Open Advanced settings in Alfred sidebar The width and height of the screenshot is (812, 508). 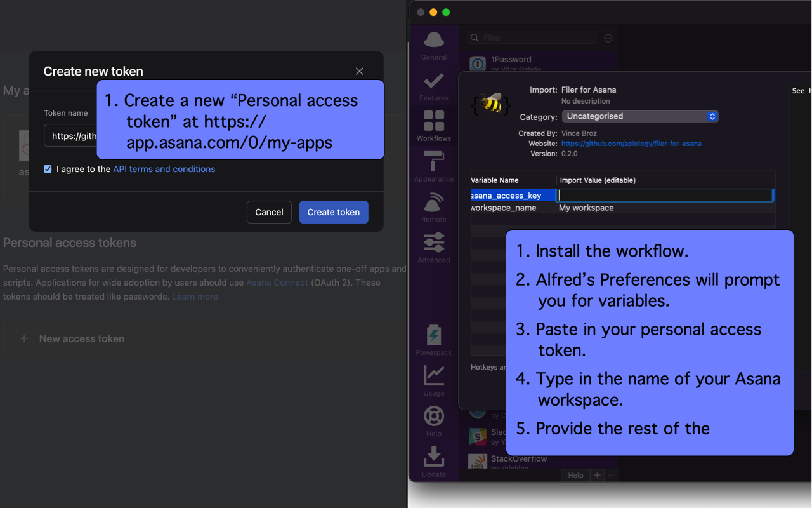[434, 248]
